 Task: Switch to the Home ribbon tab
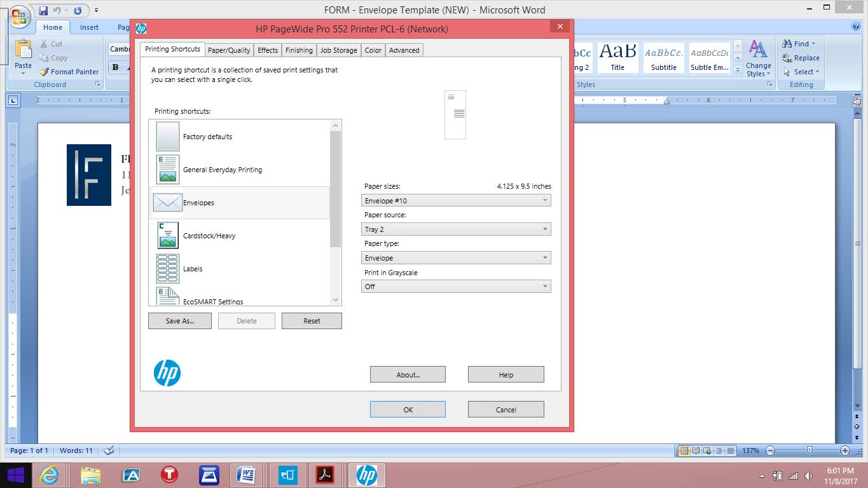(53, 27)
